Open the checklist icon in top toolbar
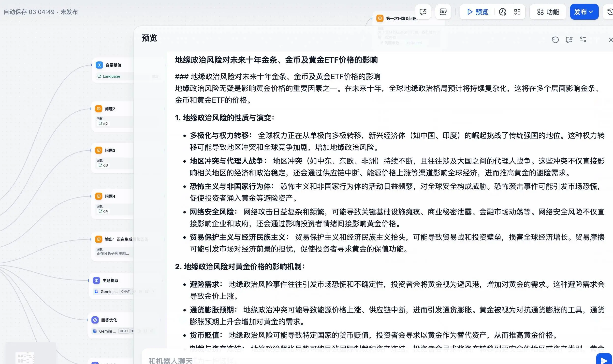This screenshot has height=364, width=613. point(517,12)
